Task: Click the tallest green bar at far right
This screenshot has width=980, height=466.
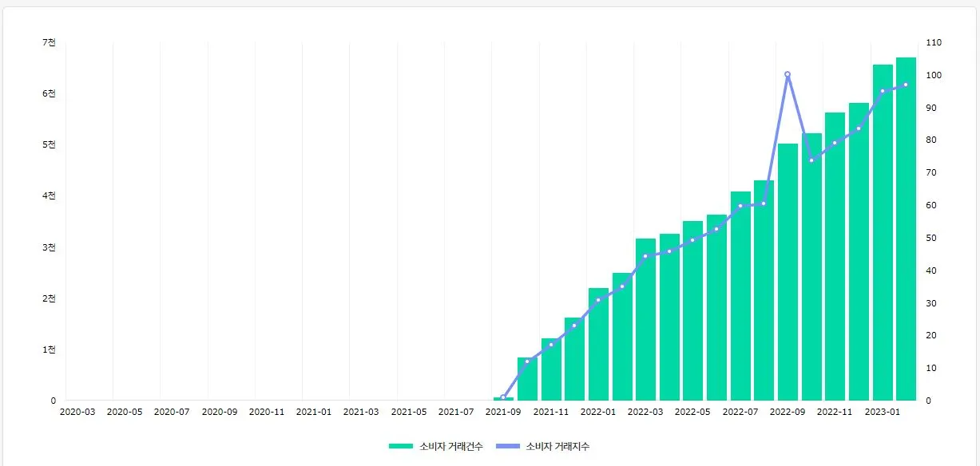Action: 906,229
